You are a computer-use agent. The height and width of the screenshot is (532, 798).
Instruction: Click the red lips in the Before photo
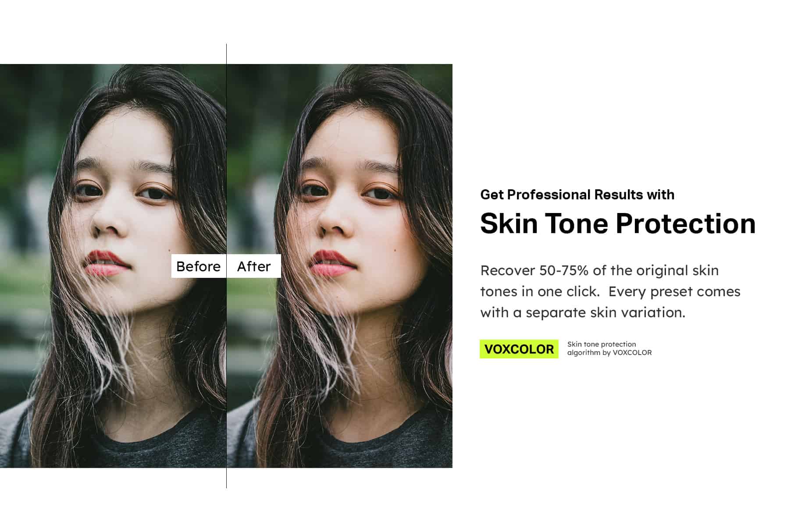pyautogui.click(x=107, y=263)
